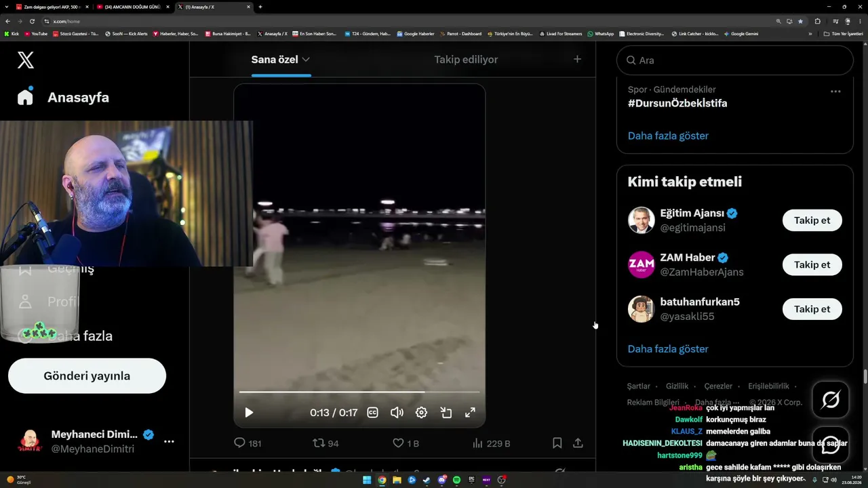The image size is (868, 488).
Task: Show more follow suggestions under Kimi takip etmeli
Action: coord(668,349)
